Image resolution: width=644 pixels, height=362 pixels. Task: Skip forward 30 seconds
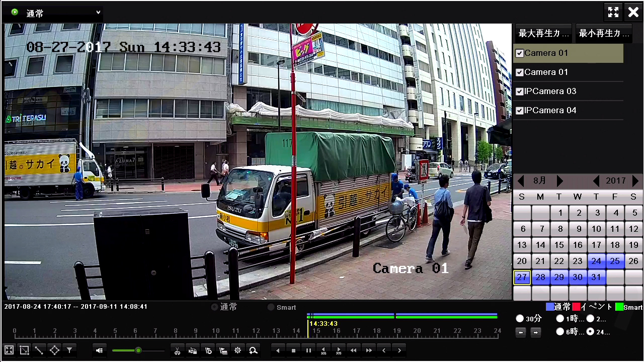click(339, 350)
